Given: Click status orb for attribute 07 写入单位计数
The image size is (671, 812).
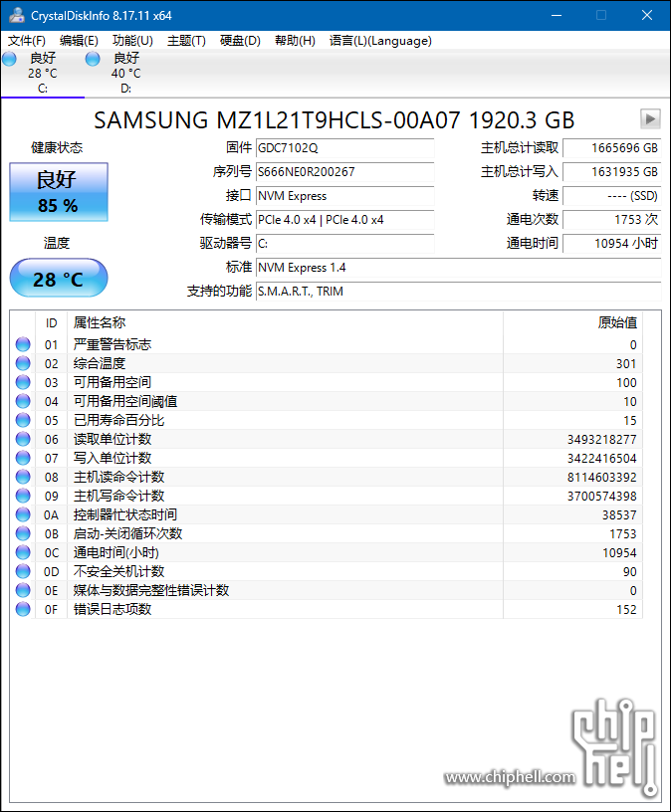Looking at the screenshot, I should point(23,458).
